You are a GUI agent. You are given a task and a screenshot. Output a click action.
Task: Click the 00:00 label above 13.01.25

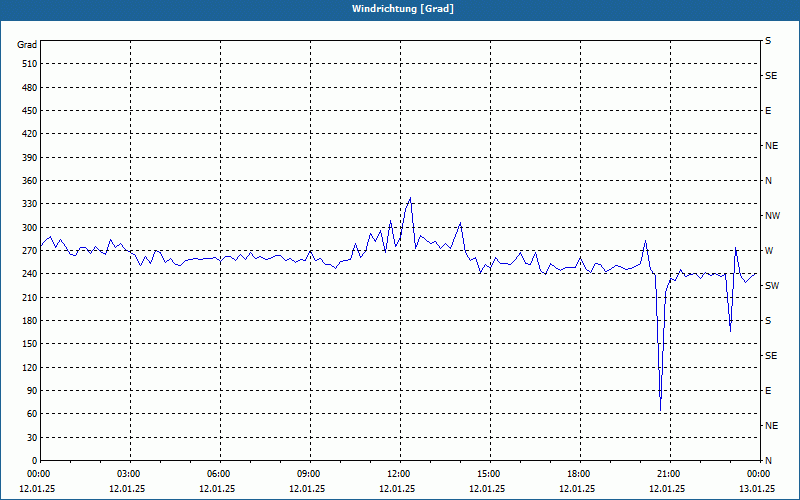(x=758, y=474)
